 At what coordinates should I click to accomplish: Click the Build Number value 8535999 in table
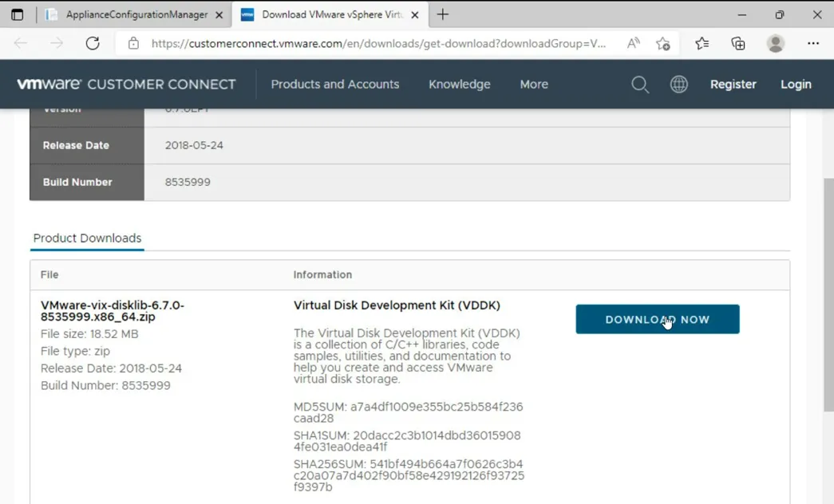pos(188,182)
